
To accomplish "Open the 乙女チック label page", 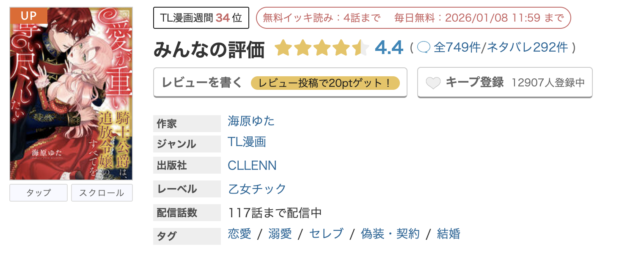I will 256,189.
